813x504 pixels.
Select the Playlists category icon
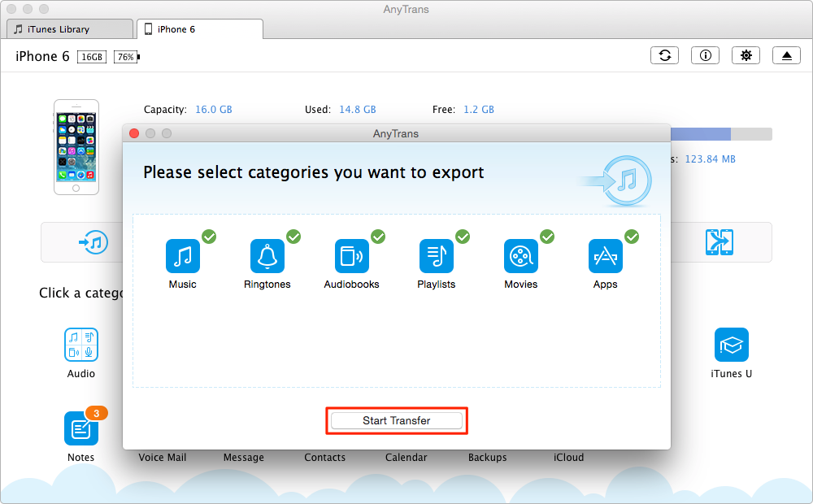click(436, 255)
